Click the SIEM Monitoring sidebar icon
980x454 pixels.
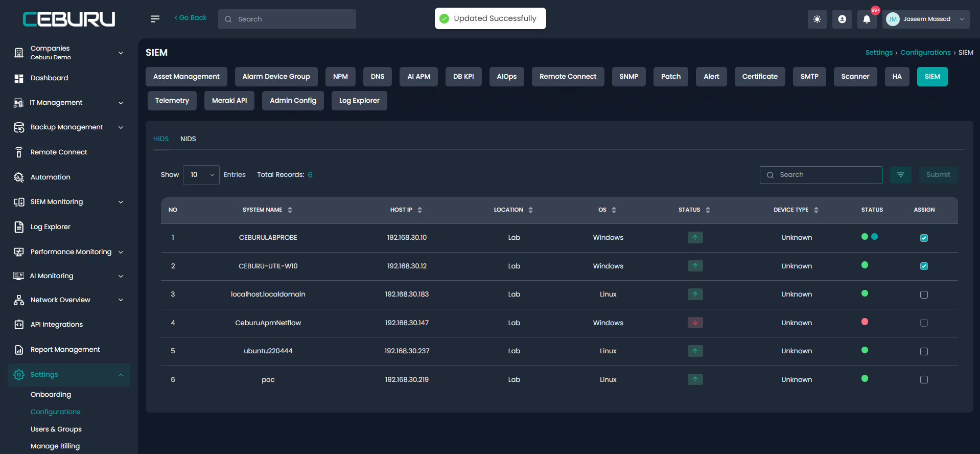pyautogui.click(x=19, y=202)
